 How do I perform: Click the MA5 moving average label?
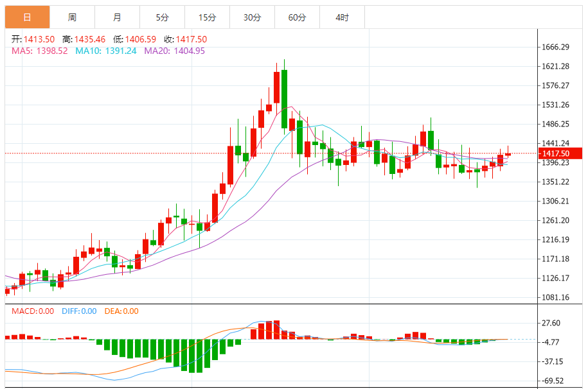click(x=40, y=51)
